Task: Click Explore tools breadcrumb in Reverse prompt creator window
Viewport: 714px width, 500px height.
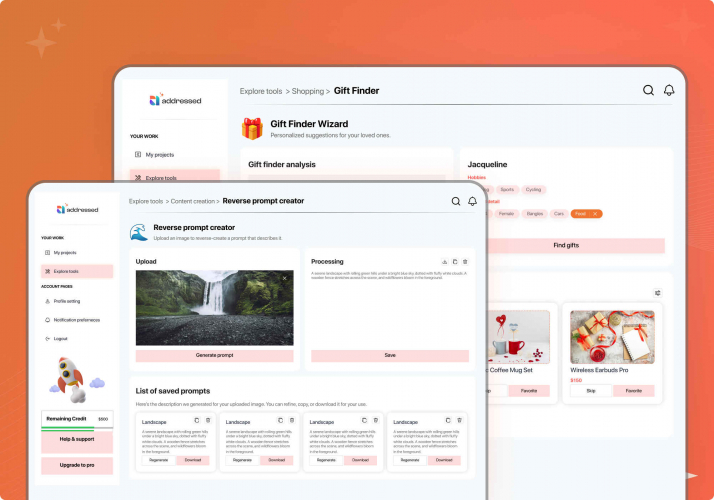Action: pyautogui.click(x=146, y=201)
